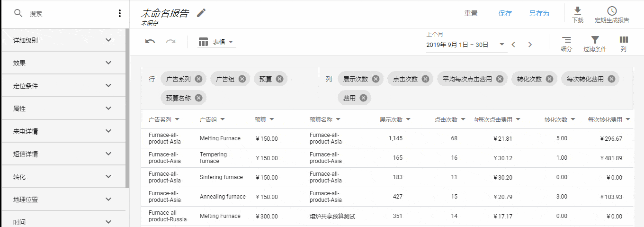Image resolution: width=644 pixels, height=227 pixels.
Task: Expand the 效果 sidebar section
Action: (64, 63)
